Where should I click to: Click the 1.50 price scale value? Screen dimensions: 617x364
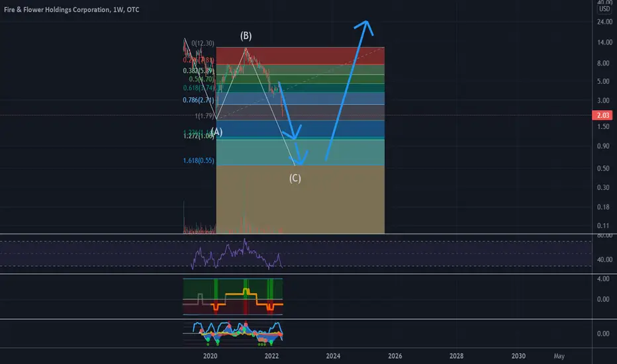pos(603,126)
